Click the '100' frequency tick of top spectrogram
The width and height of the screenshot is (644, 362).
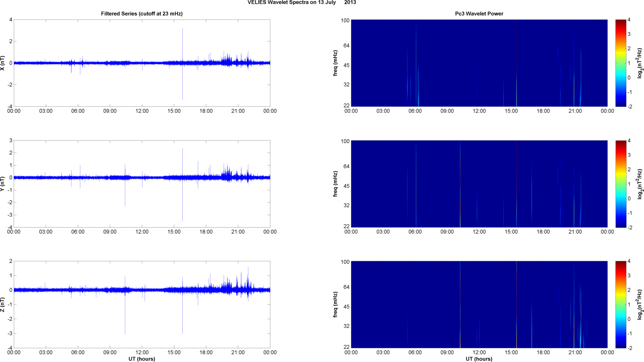tap(345, 20)
